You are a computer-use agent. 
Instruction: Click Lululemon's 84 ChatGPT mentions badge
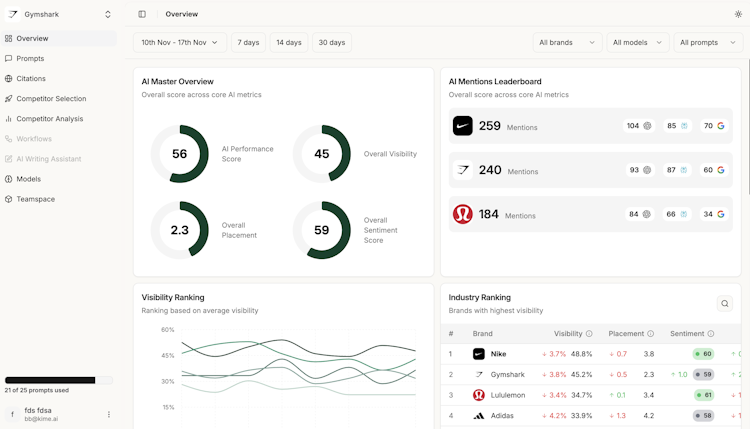pyautogui.click(x=640, y=214)
